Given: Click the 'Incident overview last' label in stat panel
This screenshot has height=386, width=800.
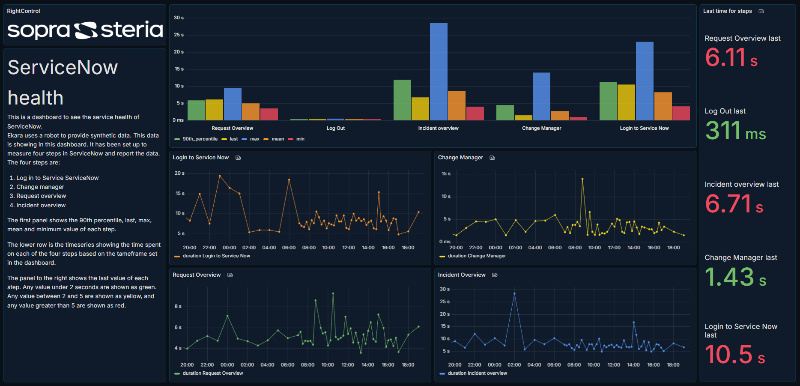Looking at the screenshot, I should (x=742, y=184).
